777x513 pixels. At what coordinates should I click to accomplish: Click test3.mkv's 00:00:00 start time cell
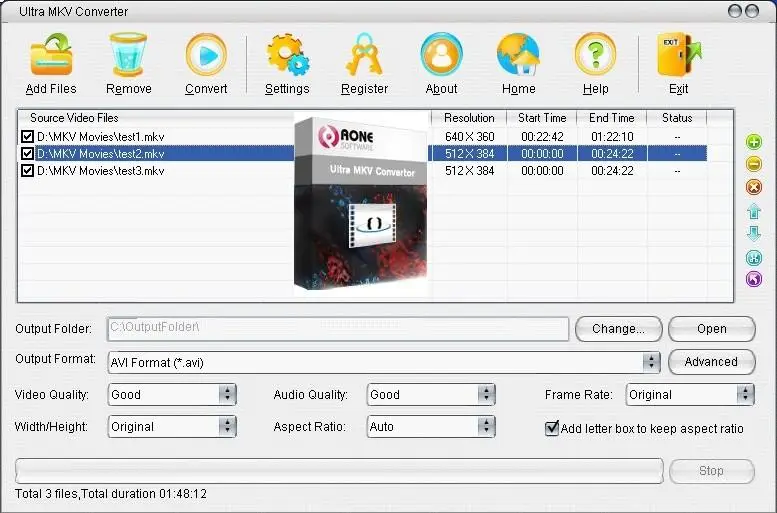pos(542,171)
